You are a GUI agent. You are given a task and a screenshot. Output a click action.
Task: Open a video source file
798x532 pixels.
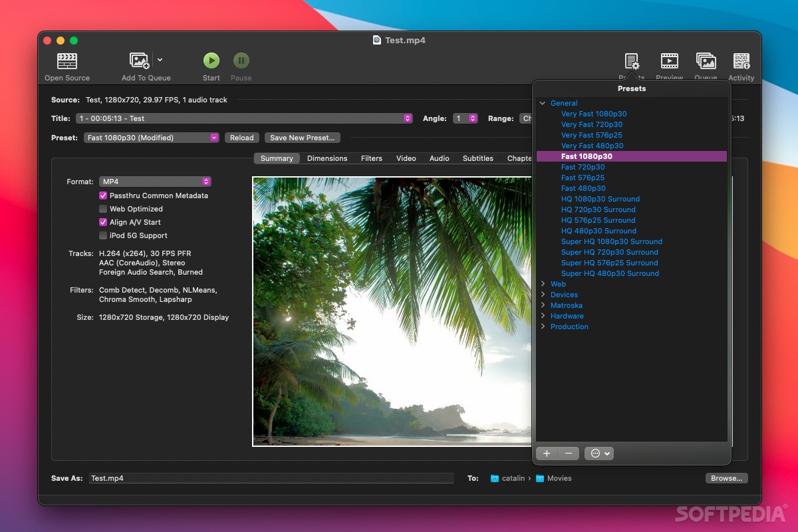pyautogui.click(x=66, y=63)
